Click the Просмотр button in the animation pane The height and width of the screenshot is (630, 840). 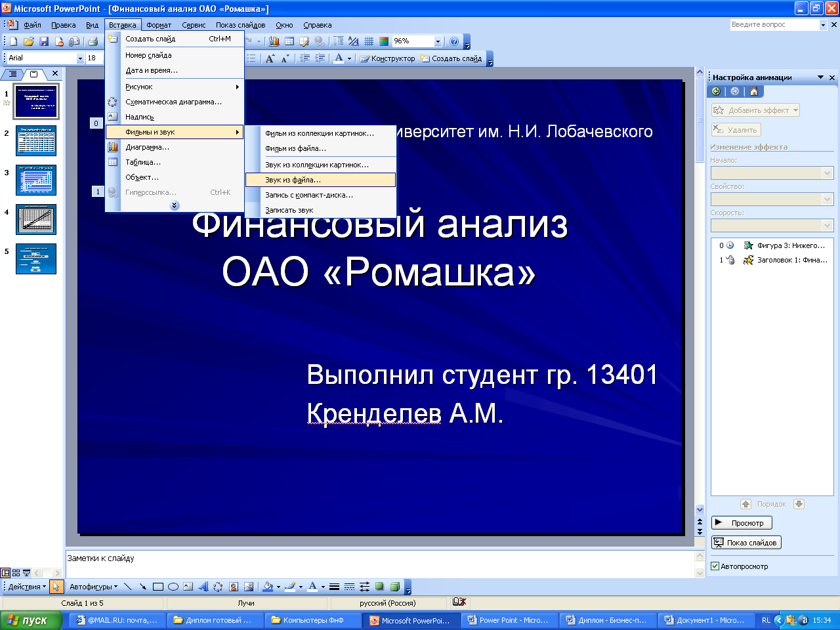tap(742, 523)
